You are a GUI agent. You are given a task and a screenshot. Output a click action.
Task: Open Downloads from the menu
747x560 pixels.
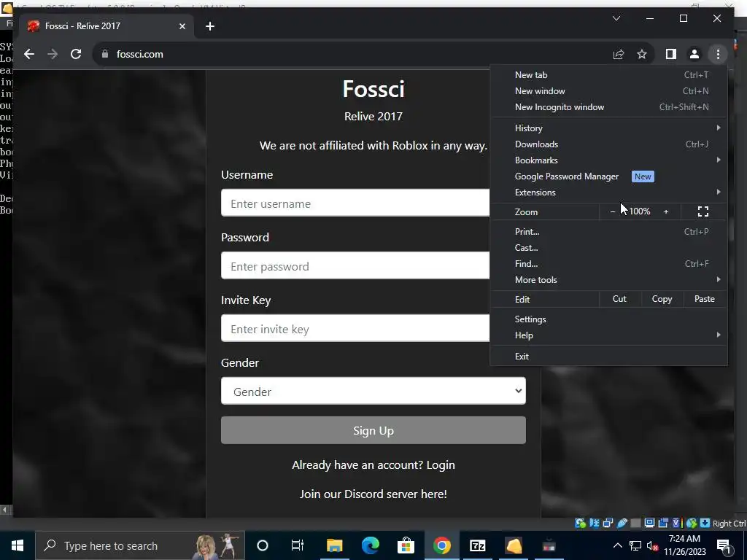609,144
